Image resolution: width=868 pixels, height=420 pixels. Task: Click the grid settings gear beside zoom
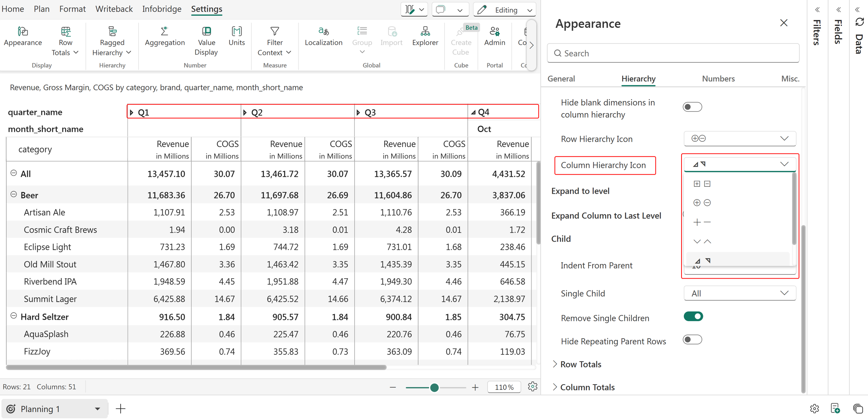pyautogui.click(x=532, y=386)
